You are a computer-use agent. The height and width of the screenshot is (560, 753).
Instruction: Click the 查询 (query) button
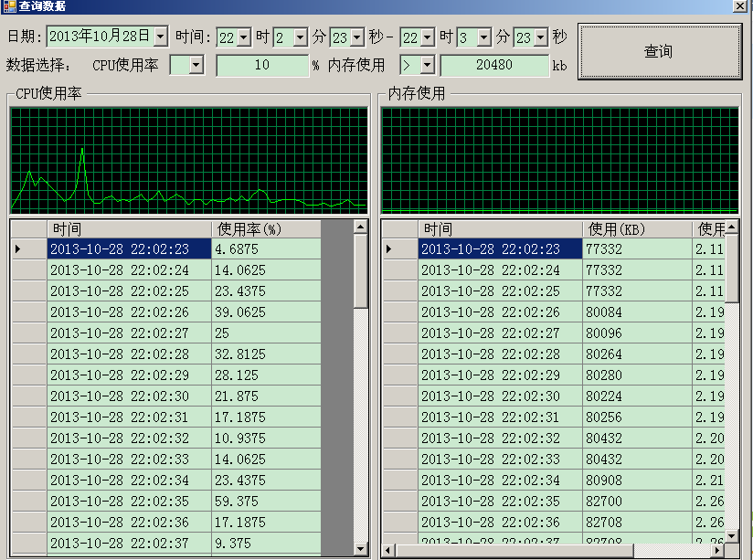pyautogui.click(x=659, y=52)
